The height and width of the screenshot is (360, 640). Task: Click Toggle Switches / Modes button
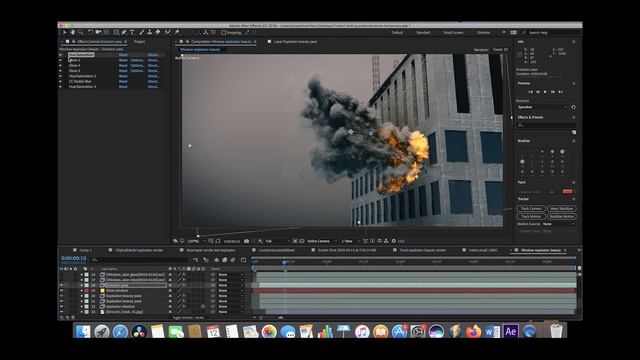coord(188,318)
